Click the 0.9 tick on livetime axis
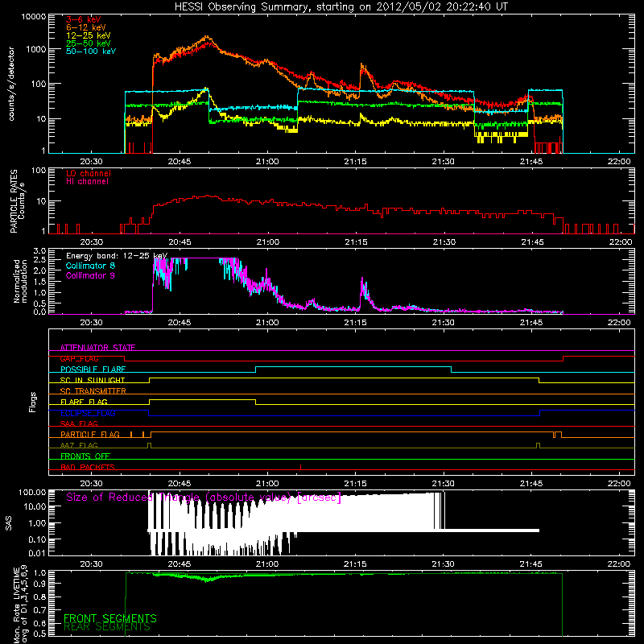This screenshot has width=644, height=644. (39, 584)
